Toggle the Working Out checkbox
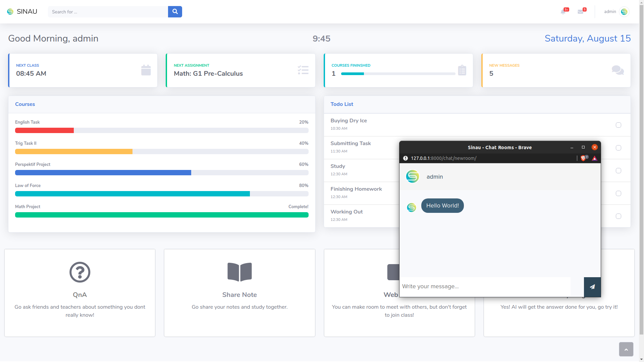Viewport: 644px width, 362px height. point(619,216)
